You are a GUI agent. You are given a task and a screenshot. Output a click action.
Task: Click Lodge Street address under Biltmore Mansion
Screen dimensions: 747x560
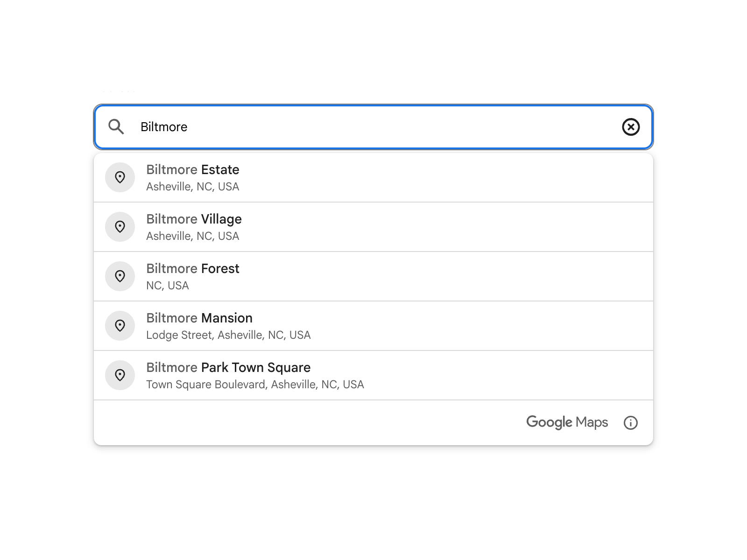(228, 335)
